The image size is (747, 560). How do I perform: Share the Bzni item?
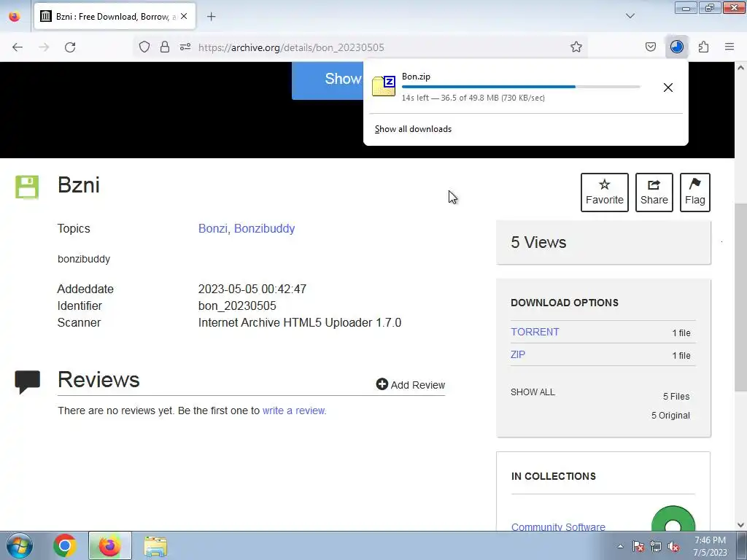click(654, 192)
